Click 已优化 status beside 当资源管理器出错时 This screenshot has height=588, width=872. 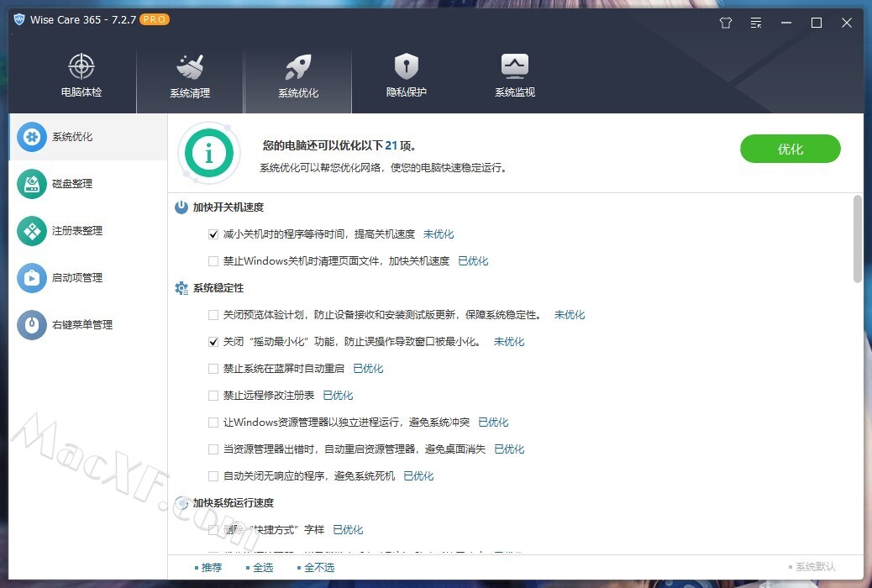[509, 449]
